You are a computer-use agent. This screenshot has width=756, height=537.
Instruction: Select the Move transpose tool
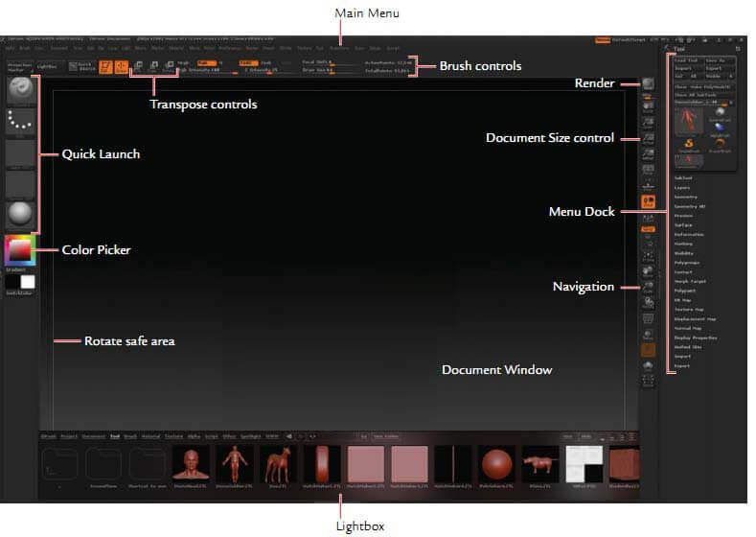point(138,66)
